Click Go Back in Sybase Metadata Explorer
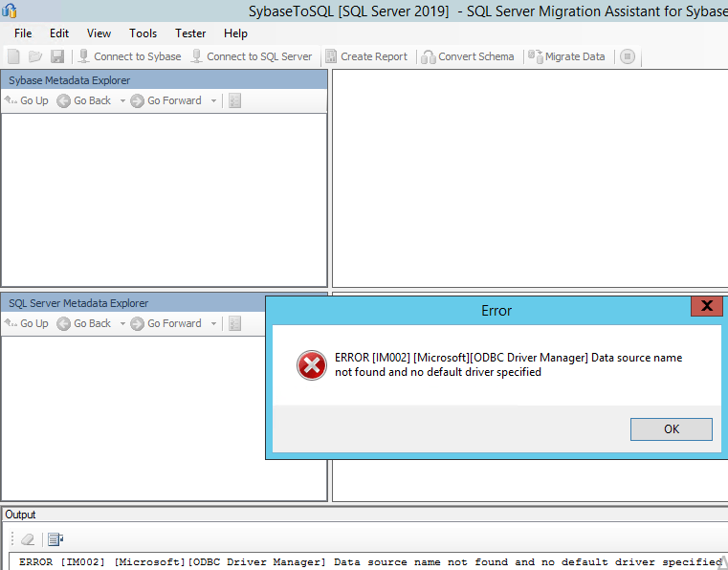 pos(84,100)
